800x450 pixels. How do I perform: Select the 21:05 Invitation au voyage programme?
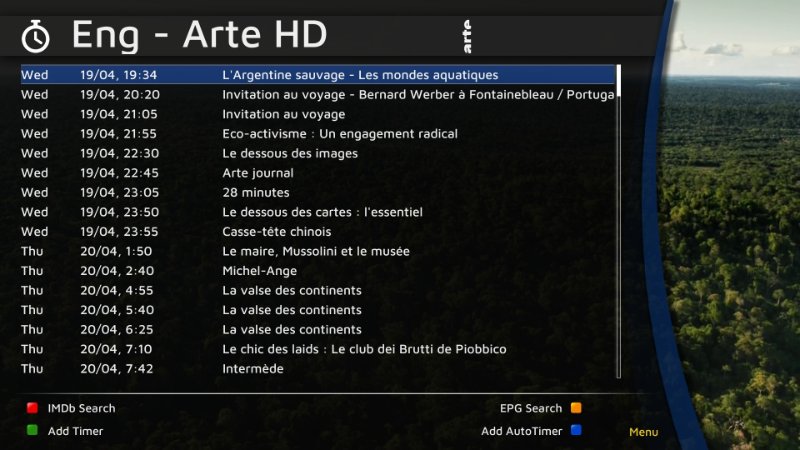[x=318, y=114]
